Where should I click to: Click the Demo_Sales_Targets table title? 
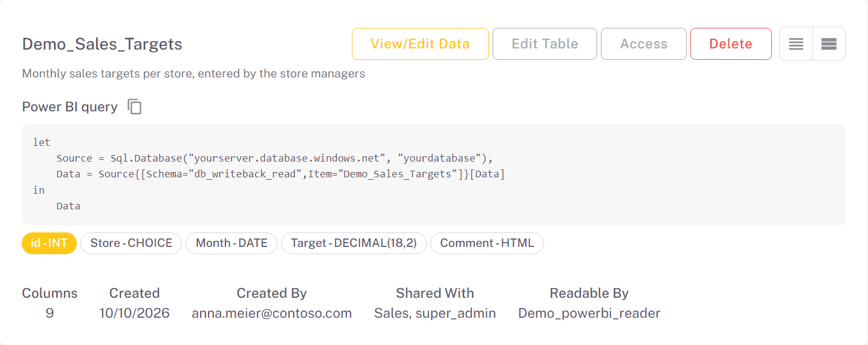(102, 44)
